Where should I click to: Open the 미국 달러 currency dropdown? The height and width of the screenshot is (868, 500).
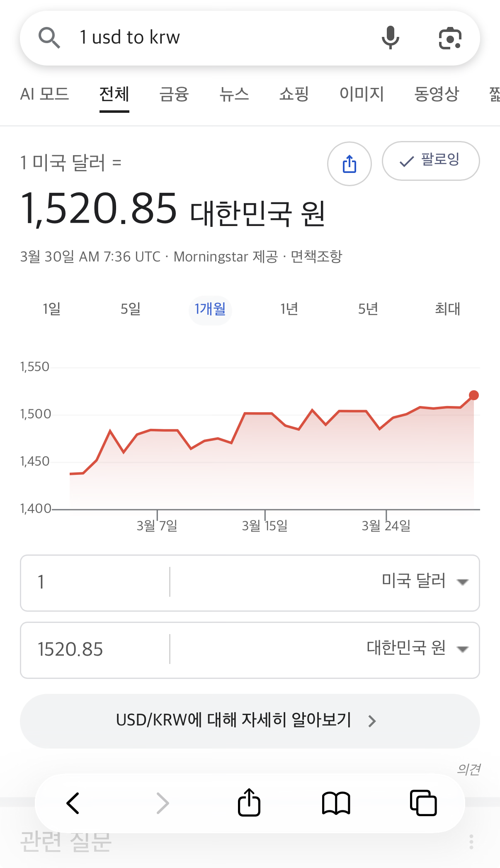425,581
